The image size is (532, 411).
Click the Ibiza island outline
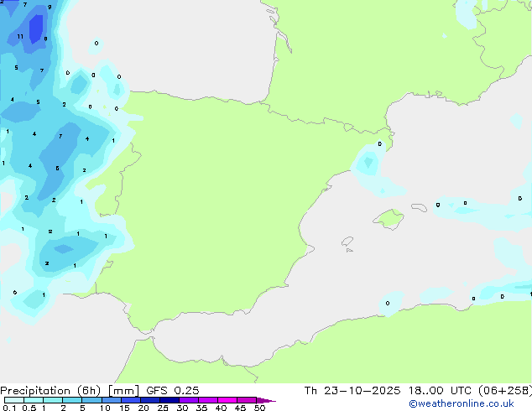pos(347,242)
